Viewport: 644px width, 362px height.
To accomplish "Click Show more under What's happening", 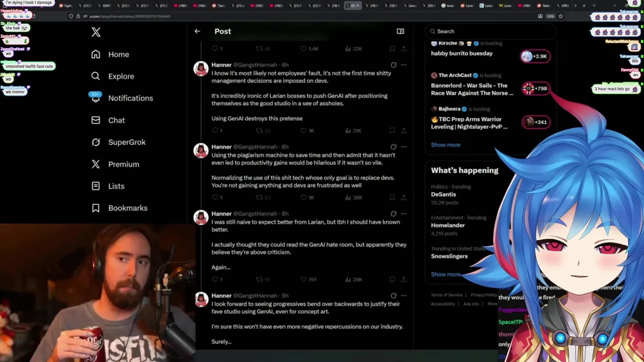I will [445, 275].
